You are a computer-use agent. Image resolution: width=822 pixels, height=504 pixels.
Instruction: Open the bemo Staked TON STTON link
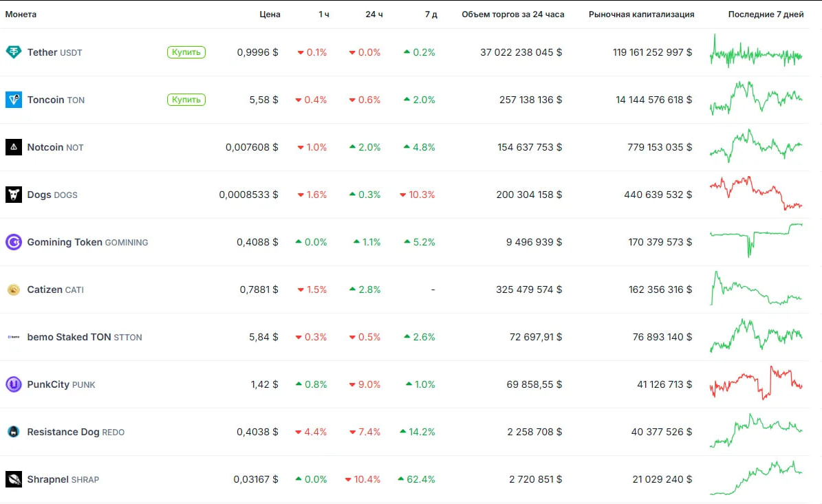point(85,337)
